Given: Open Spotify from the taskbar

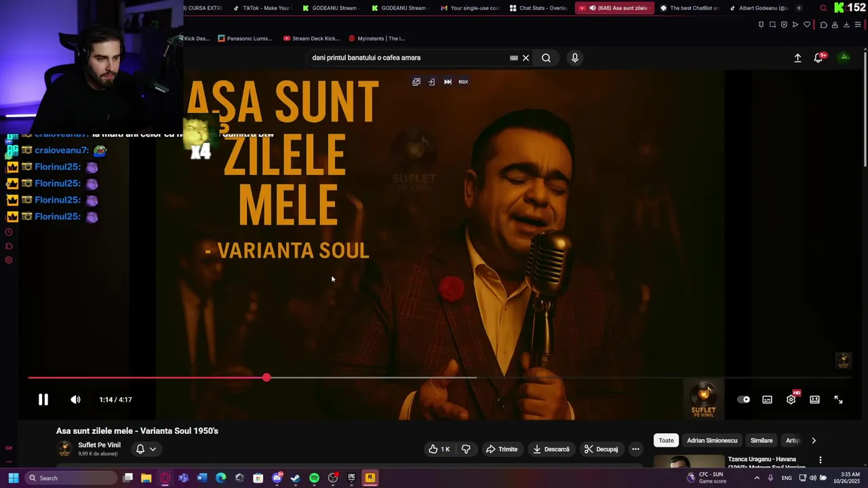Looking at the screenshot, I should pyautogui.click(x=314, y=478).
